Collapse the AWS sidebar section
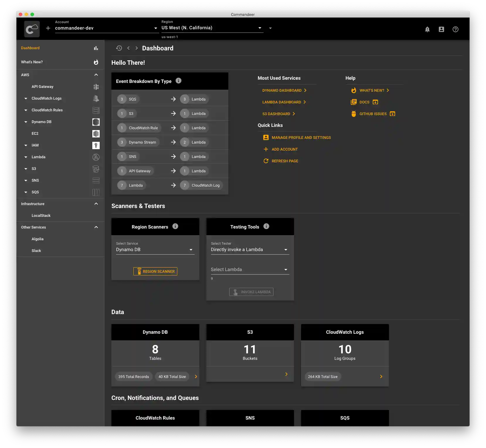Viewport: 486px width, 448px height. click(96, 75)
